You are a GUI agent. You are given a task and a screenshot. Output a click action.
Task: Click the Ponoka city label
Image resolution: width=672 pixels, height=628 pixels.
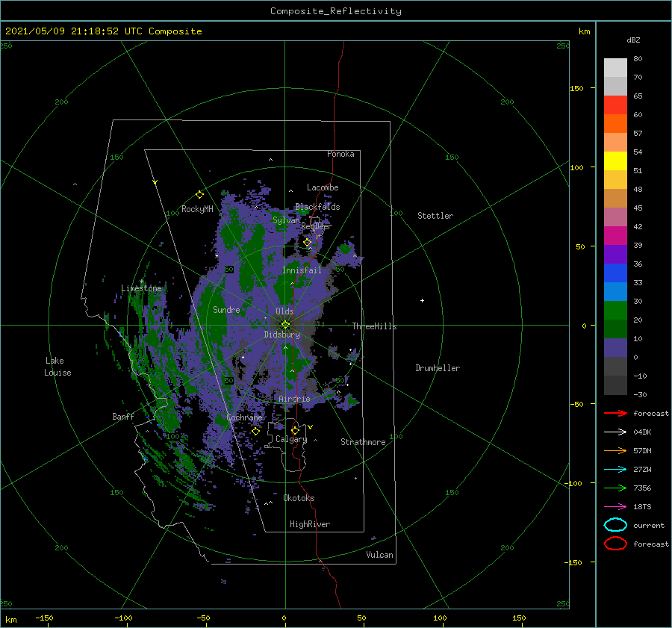click(340, 154)
